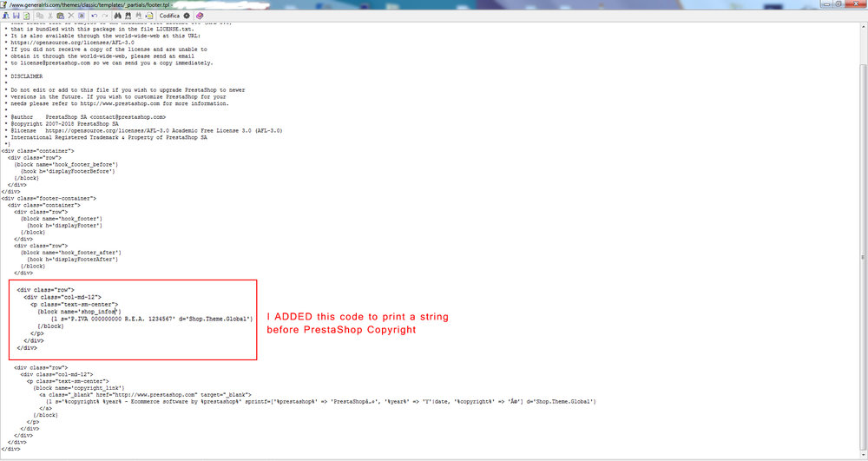Open the Codifica encoding menu

coord(169,16)
